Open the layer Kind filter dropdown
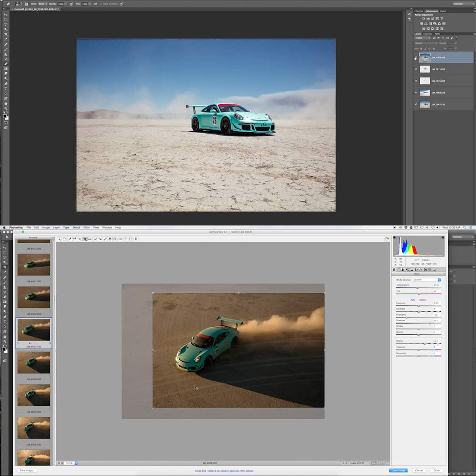 pos(422,38)
